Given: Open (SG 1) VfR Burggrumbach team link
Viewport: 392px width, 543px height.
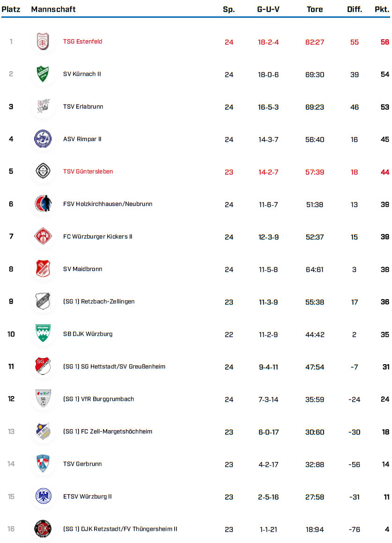Looking at the screenshot, I should tap(98, 399).
